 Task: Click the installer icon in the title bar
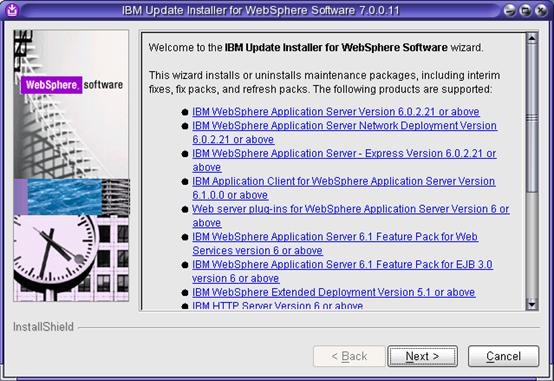pyautogui.click(x=12, y=10)
